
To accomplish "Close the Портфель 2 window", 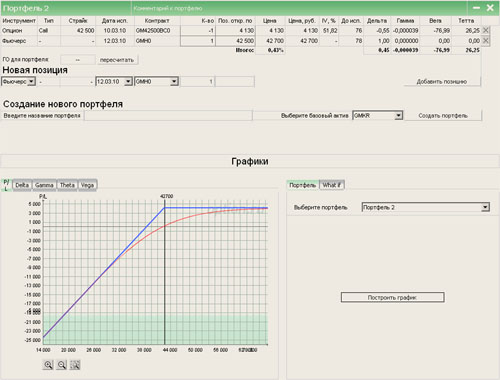I will tap(490, 8).
